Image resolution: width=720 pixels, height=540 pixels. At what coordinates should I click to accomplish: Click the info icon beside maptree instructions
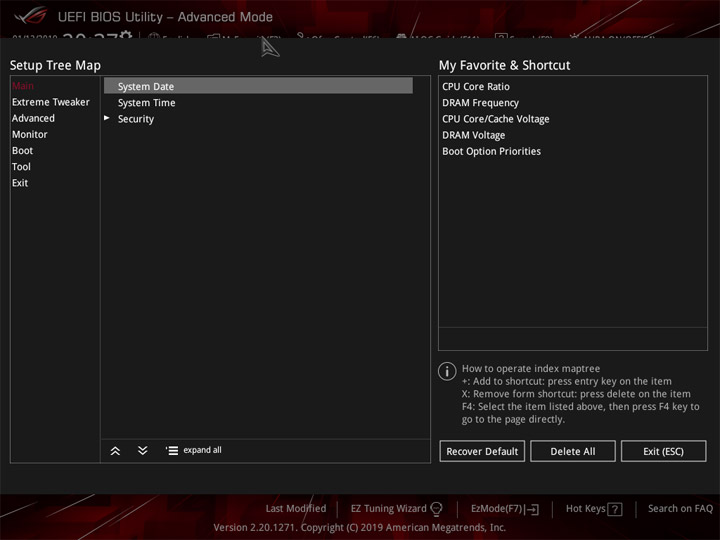447,371
